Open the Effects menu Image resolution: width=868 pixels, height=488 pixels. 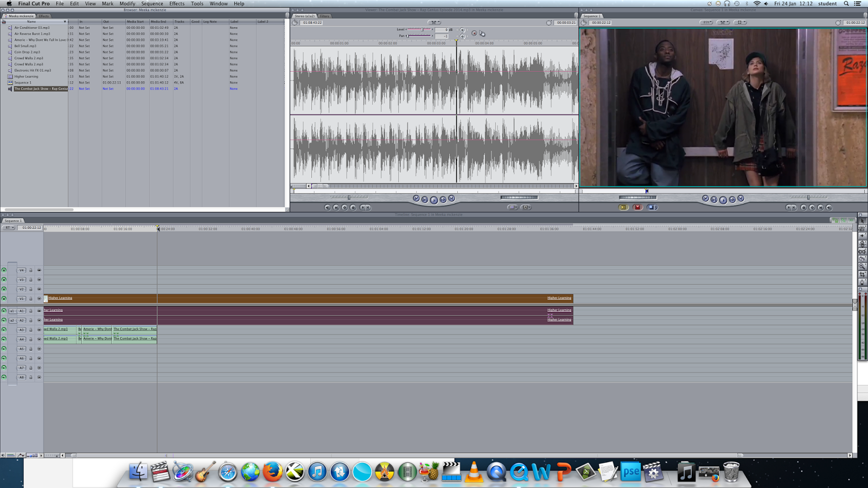(177, 3)
